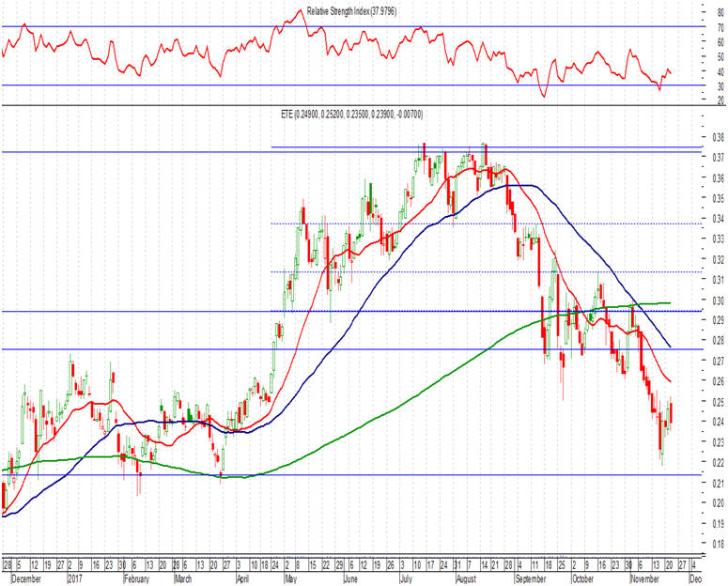Screen dimensions: 728x586
Task: Click the 0.31 price axis label
Action: tap(719, 280)
